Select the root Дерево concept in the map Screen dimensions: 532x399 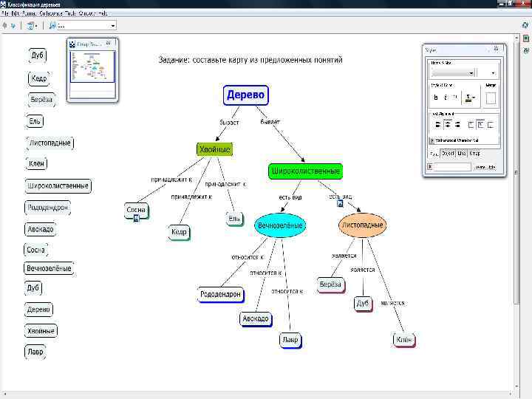click(246, 95)
